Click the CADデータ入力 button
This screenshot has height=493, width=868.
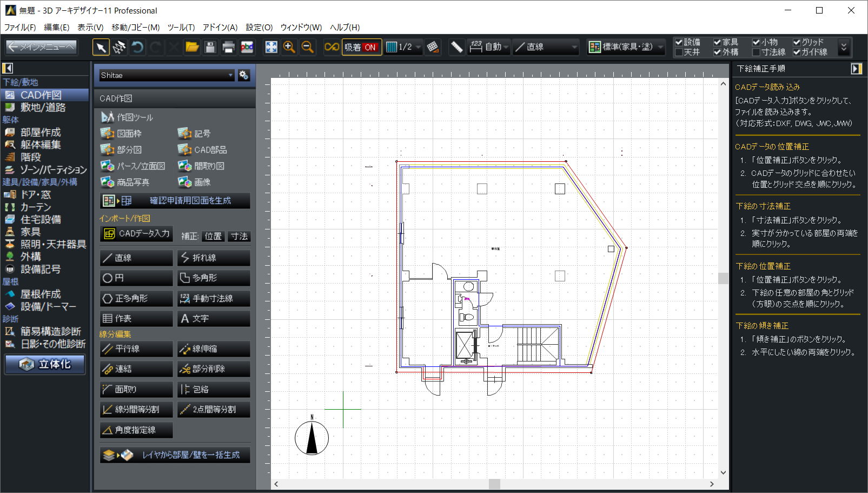[137, 234]
